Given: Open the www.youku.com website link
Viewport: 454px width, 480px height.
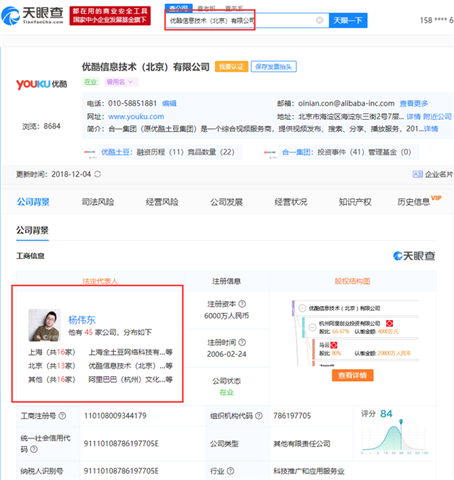Looking at the screenshot, I should (x=136, y=116).
